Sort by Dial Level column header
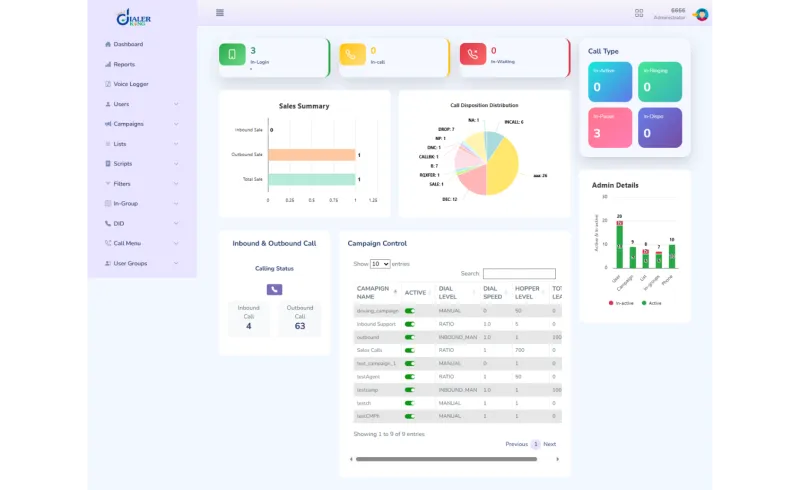The image size is (800, 490). click(456, 292)
